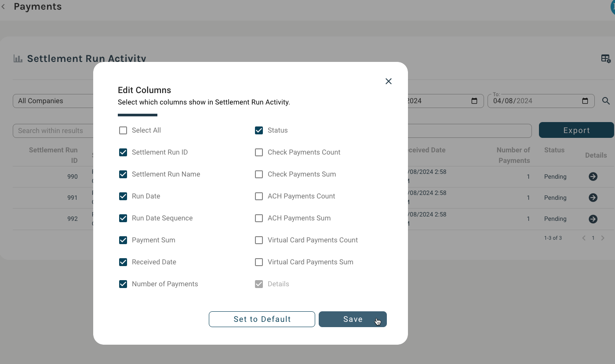
Task: Open details arrow for run 991
Action: 593,198
